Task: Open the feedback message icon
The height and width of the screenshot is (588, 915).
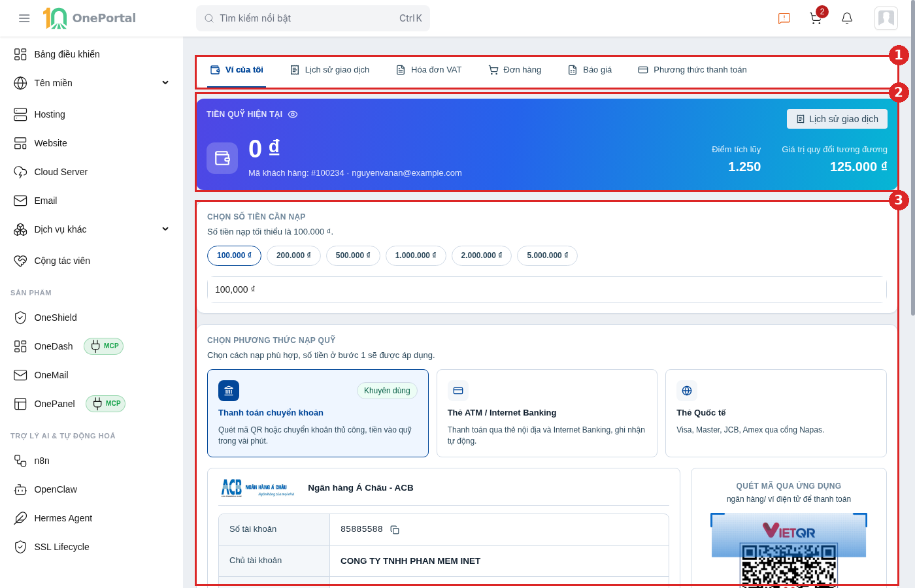Action: click(784, 18)
